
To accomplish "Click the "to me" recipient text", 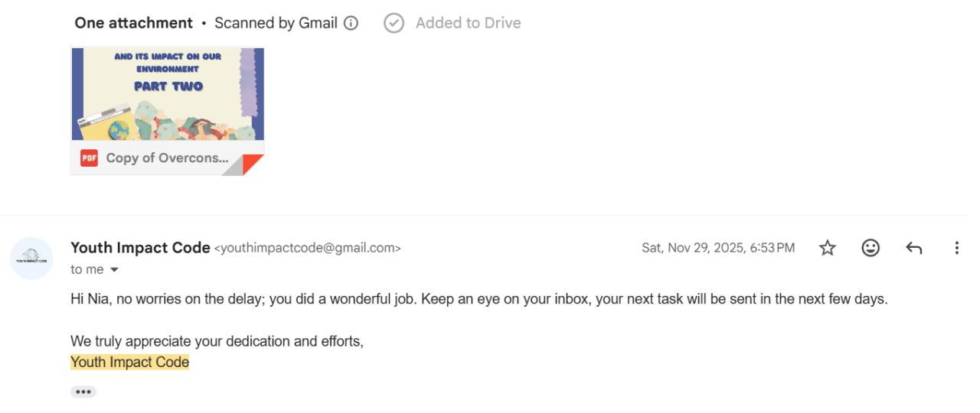I will (87, 270).
